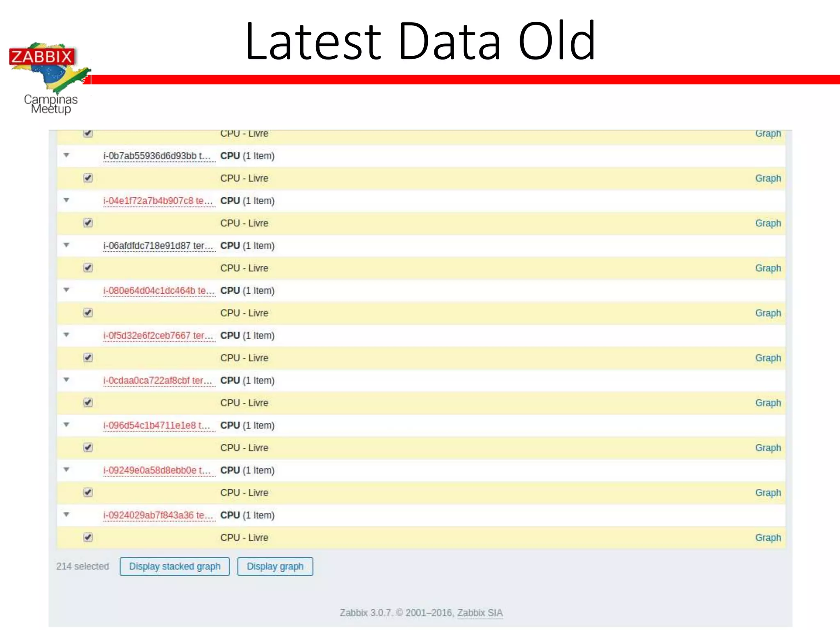Collapse the i-0cdaa0ca722af8cbf host group
The image size is (840, 630).
pyautogui.click(x=66, y=380)
